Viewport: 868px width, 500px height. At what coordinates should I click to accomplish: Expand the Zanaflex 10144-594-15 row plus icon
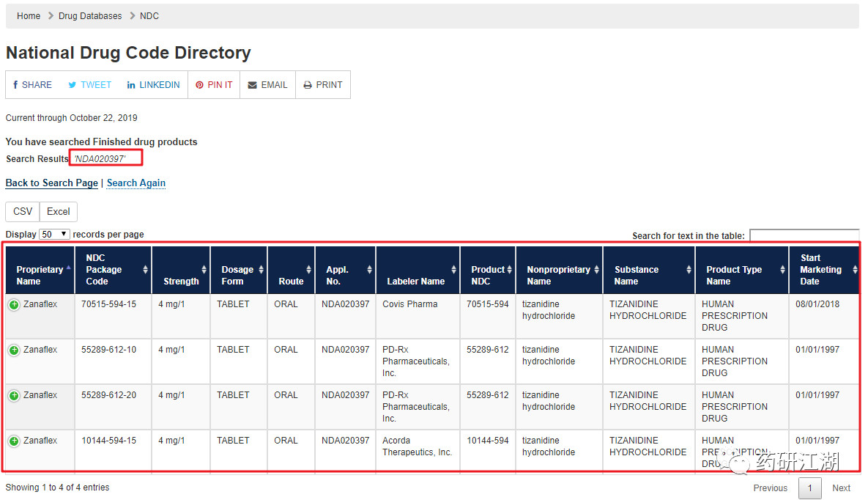(14, 441)
